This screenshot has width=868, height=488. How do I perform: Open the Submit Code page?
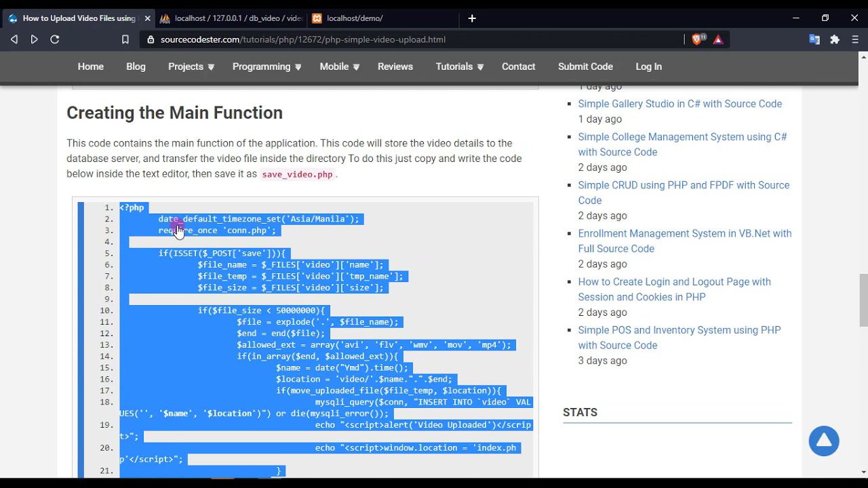585,66
